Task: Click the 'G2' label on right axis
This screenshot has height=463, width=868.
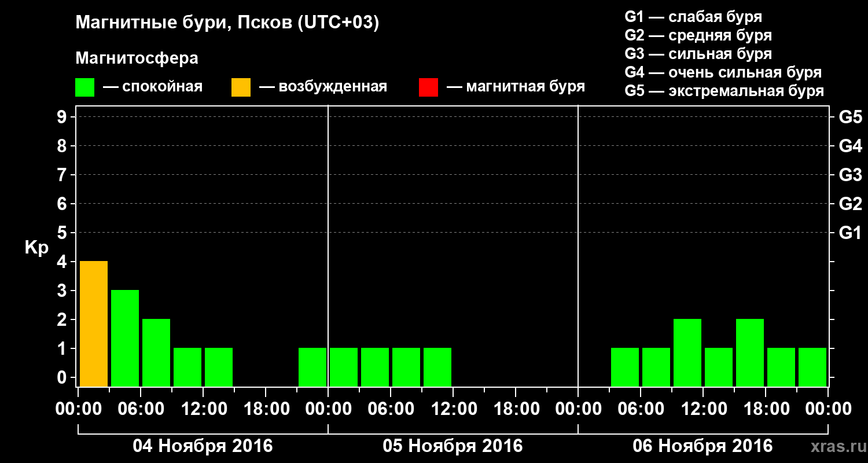Action: 850,204
